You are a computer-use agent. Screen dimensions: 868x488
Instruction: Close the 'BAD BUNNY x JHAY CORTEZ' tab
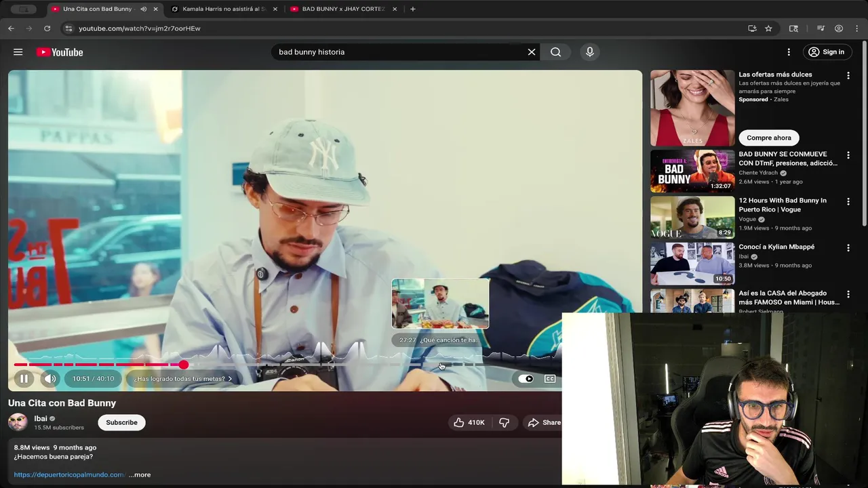click(x=395, y=9)
